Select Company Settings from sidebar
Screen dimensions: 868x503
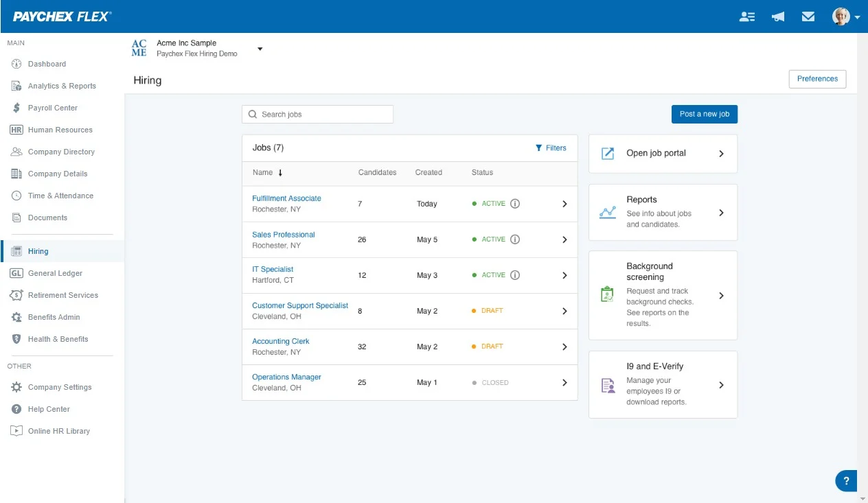coord(60,387)
